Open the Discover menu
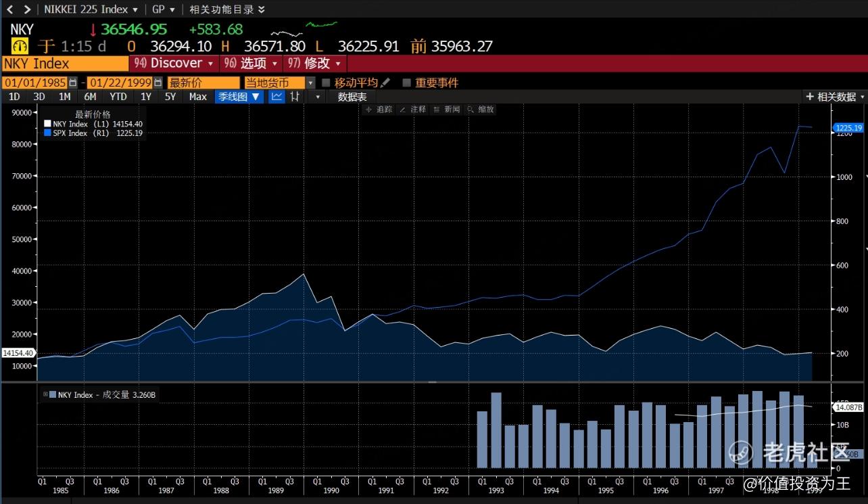 (x=176, y=63)
